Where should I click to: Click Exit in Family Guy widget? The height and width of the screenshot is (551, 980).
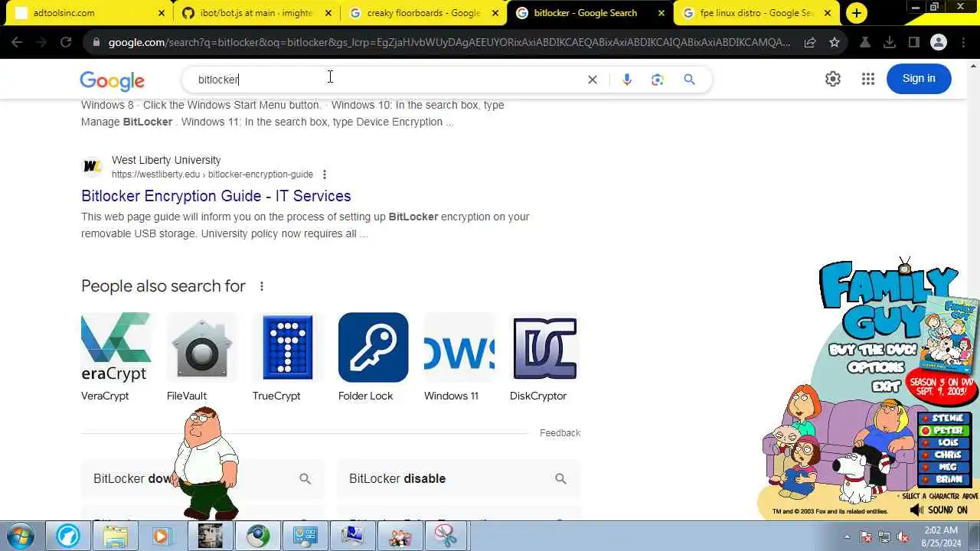(885, 386)
